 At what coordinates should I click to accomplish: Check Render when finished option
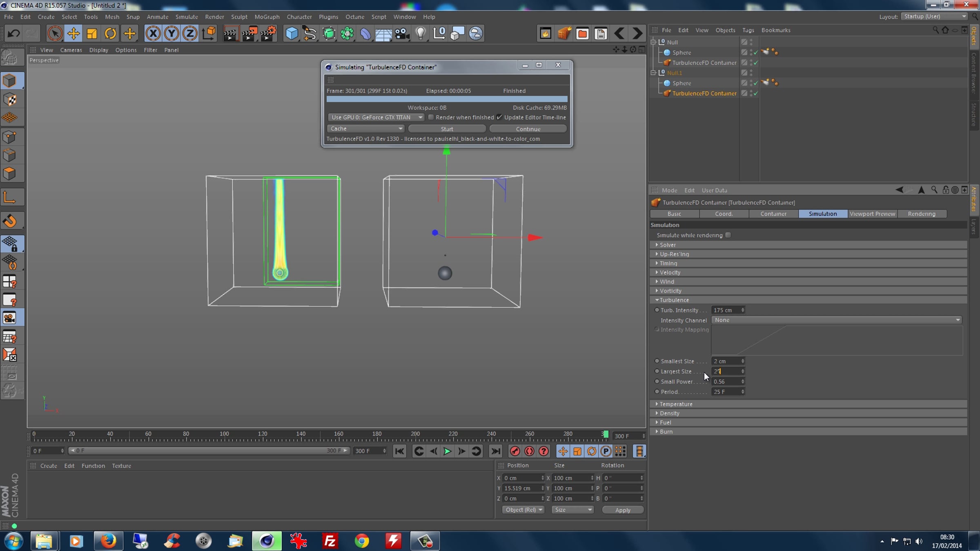(x=431, y=117)
